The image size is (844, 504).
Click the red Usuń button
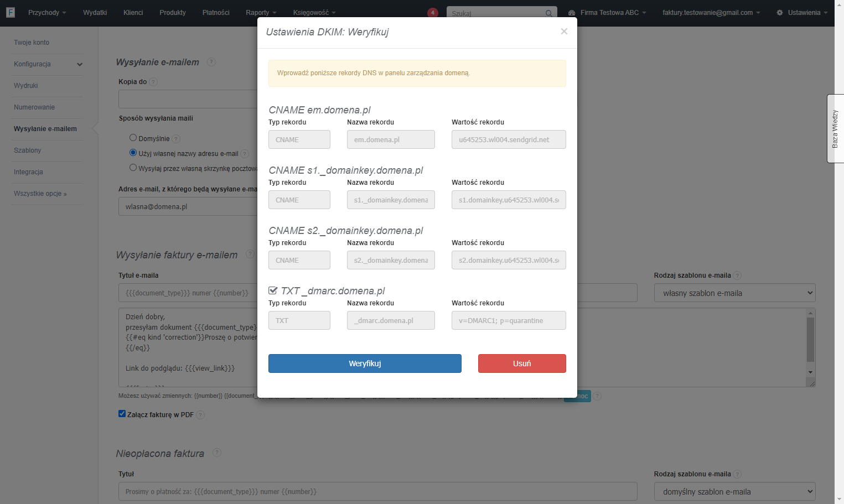tap(522, 363)
